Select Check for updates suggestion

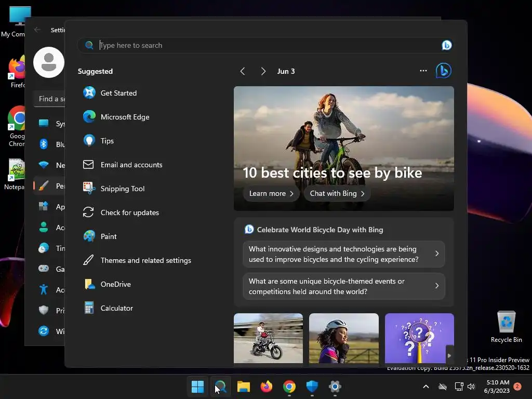point(121,212)
